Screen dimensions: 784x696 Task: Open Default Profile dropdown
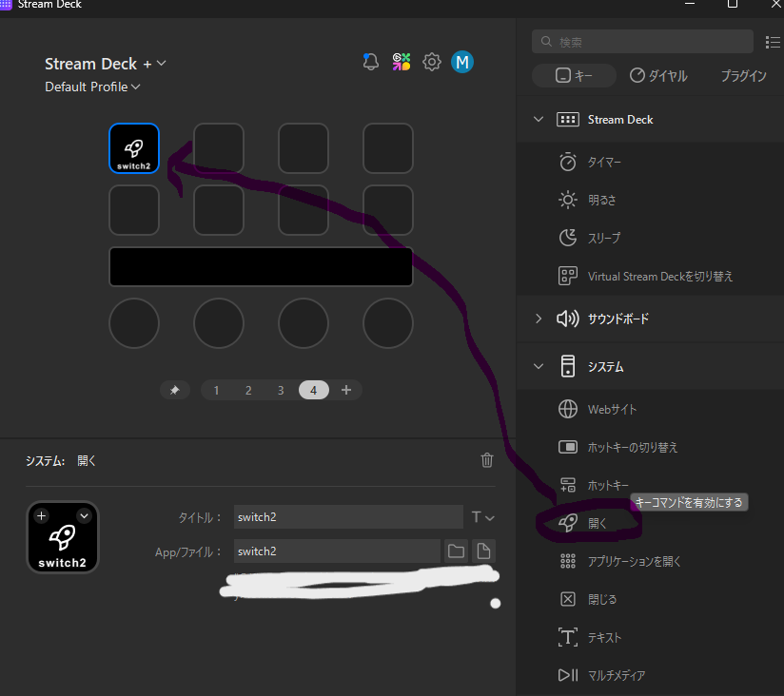tap(92, 87)
